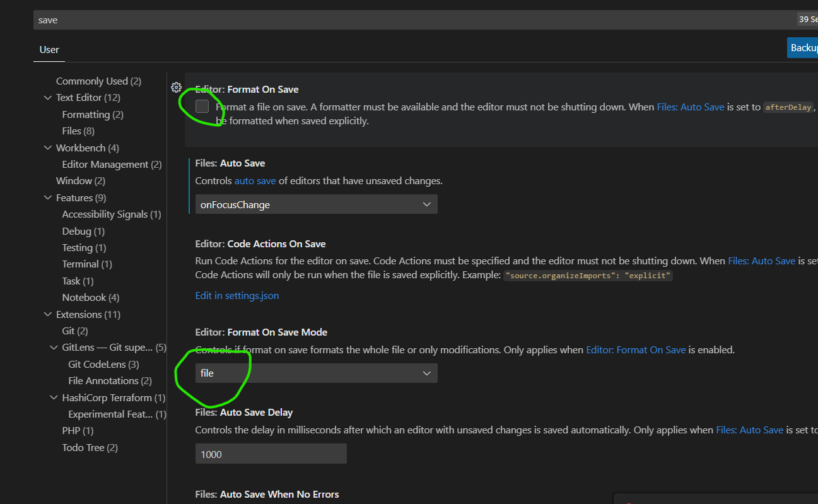The image size is (818, 504).
Task: Open the Auto Save dropdown showing onFocusChange
Action: tap(316, 204)
